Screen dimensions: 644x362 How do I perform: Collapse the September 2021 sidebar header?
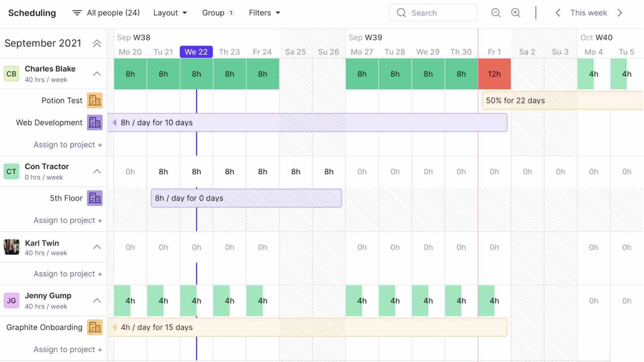(98, 43)
